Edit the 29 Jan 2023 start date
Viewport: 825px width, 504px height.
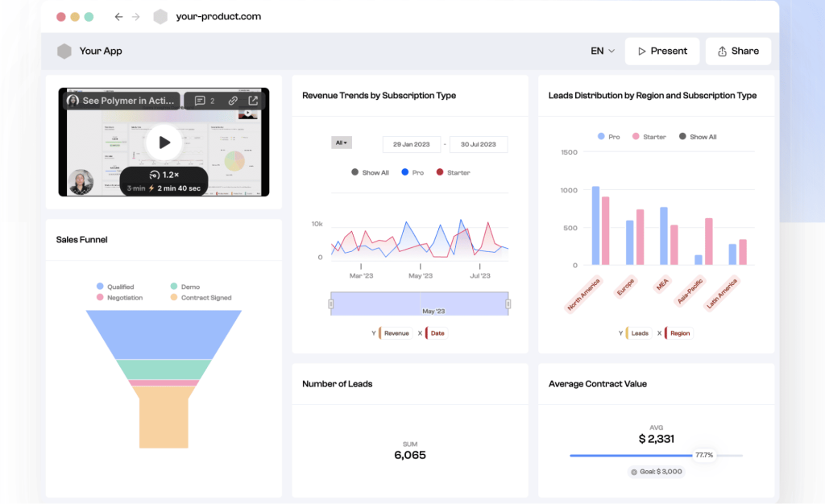tap(412, 145)
